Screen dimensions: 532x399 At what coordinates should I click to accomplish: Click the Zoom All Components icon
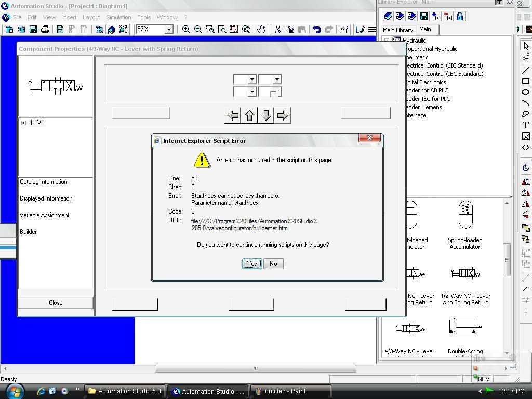pos(234,30)
